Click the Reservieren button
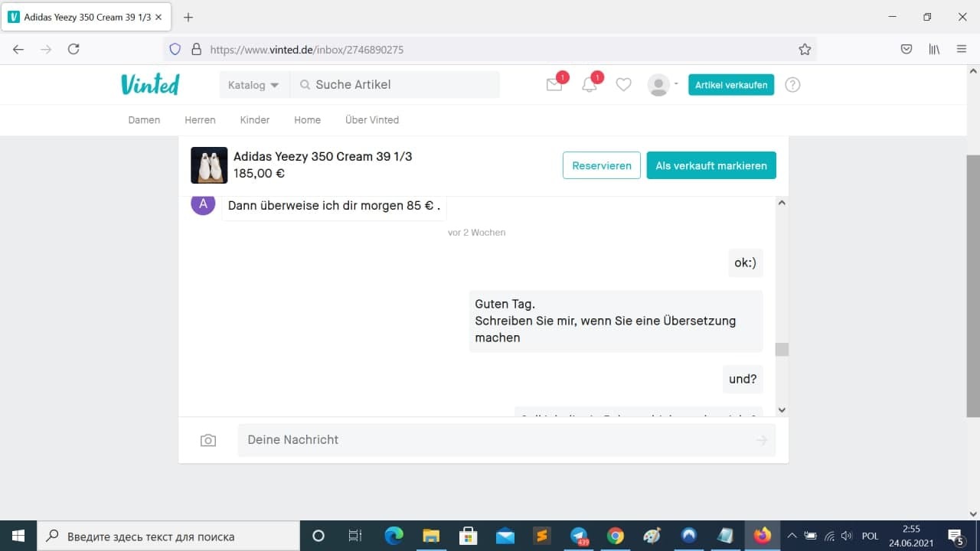The height and width of the screenshot is (551, 980). [x=602, y=165]
